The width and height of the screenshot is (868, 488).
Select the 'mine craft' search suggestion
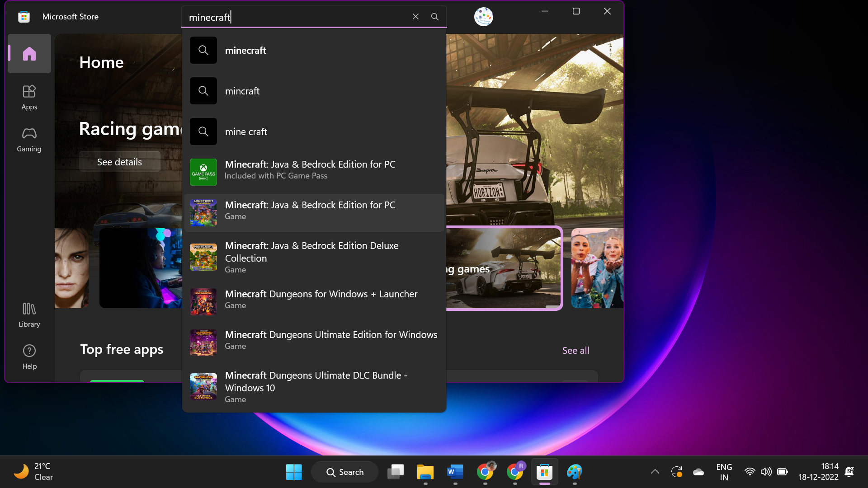(x=246, y=131)
